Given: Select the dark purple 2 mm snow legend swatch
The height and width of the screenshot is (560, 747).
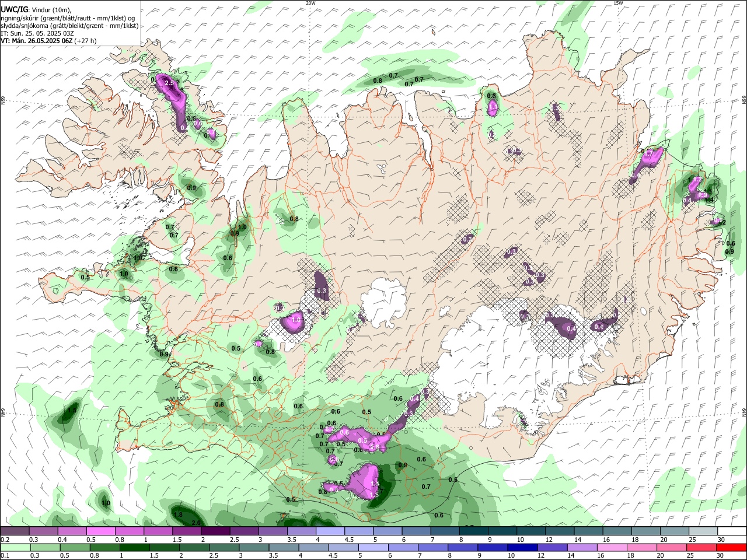Looking at the screenshot, I should click(x=216, y=531).
